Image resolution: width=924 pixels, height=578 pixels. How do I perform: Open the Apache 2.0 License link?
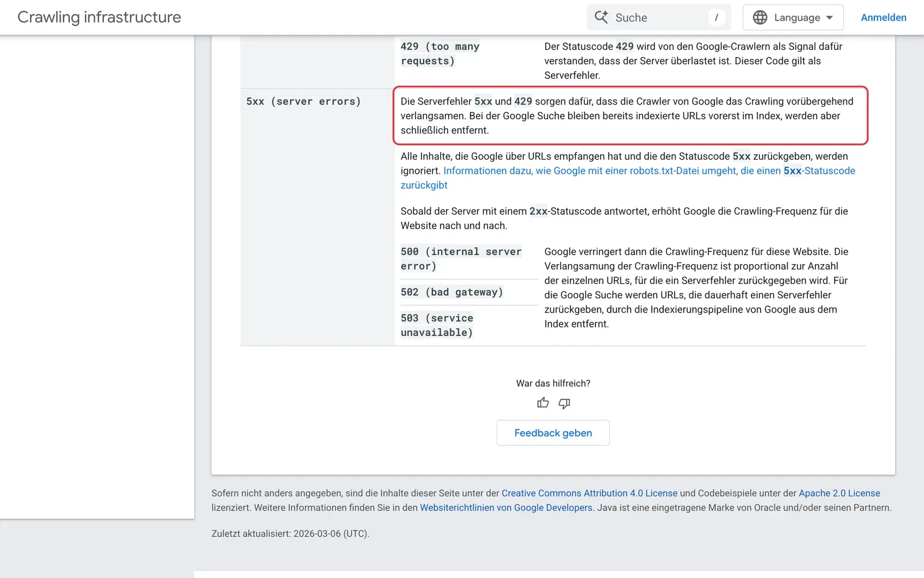tap(839, 493)
